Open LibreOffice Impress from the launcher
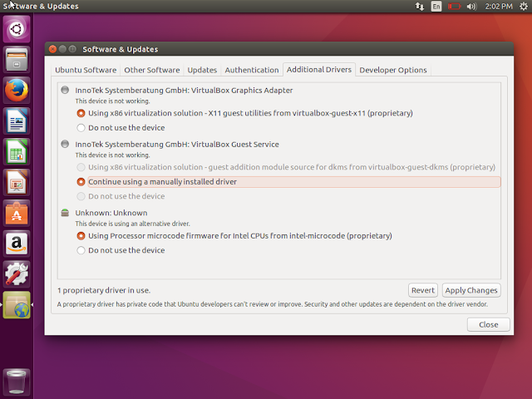This screenshot has height=399, width=532. pyautogui.click(x=17, y=183)
